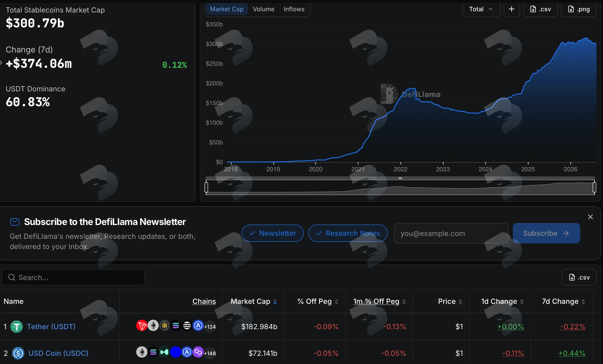
Task: Download the chart data as .csv
Action: tap(540, 9)
